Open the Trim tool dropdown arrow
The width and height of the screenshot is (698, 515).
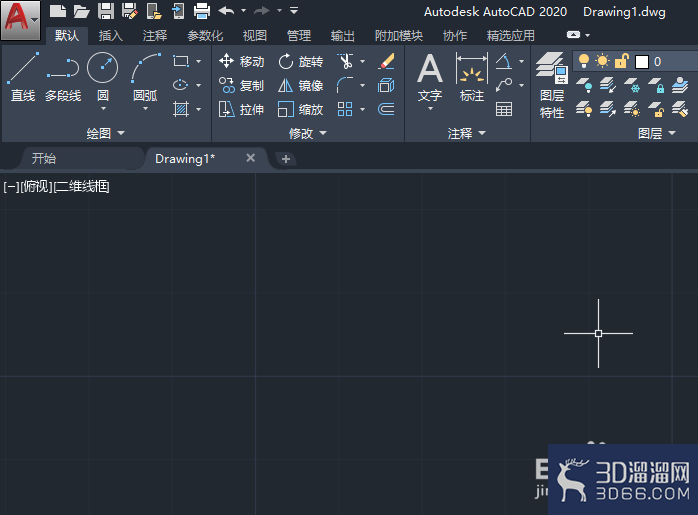(362, 61)
